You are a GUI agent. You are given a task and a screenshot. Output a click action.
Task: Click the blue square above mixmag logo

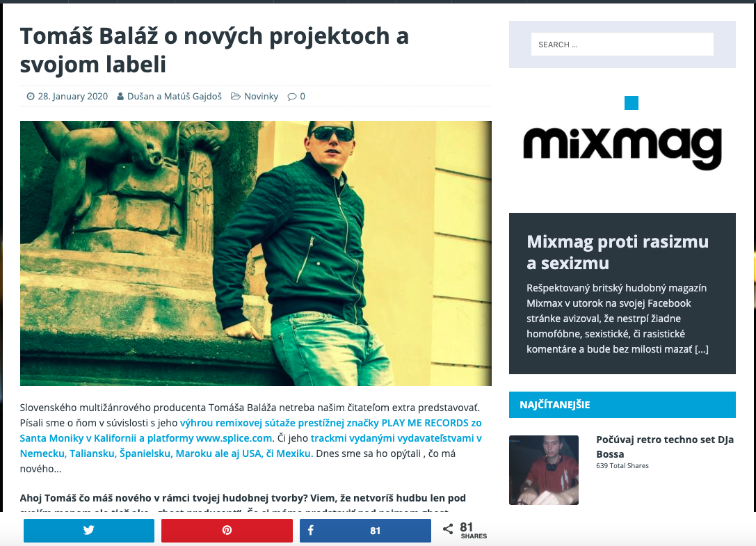click(631, 103)
